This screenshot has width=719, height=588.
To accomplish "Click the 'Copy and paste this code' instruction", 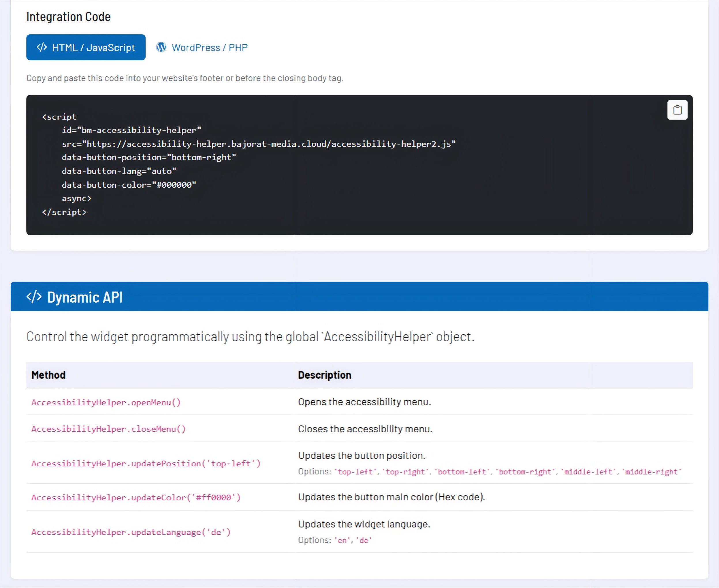I will point(185,78).
